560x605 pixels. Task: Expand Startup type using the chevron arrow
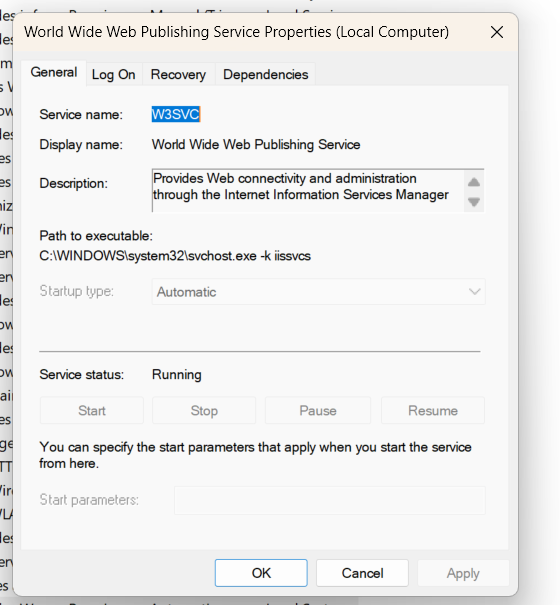click(474, 292)
